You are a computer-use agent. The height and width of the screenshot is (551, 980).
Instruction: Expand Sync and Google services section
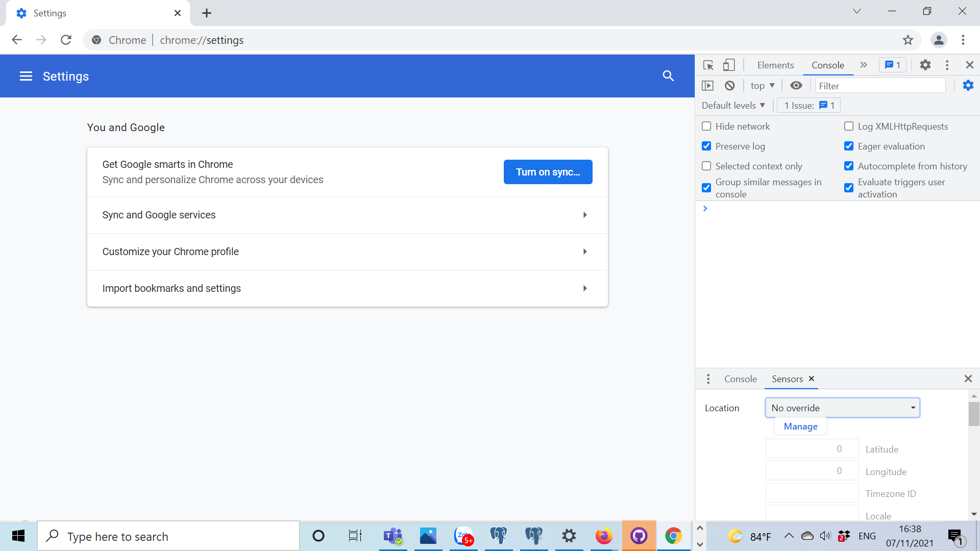click(347, 215)
